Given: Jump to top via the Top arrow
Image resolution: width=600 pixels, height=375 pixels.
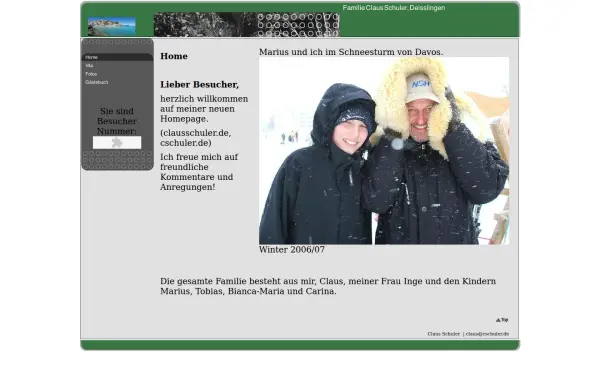Looking at the screenshot, I should point(502,320).
